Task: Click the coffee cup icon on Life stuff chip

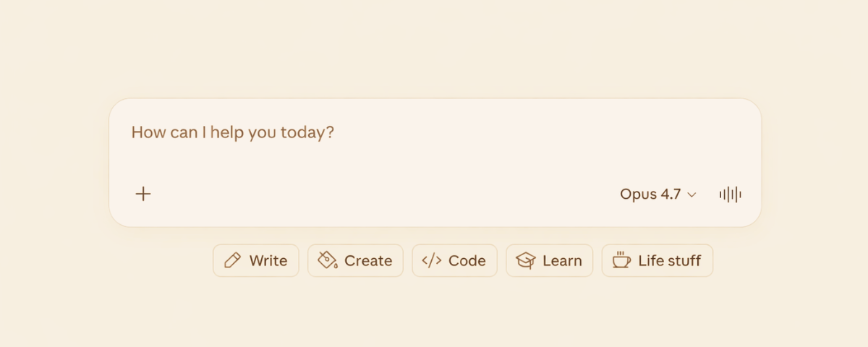Action: coord(621,260)
